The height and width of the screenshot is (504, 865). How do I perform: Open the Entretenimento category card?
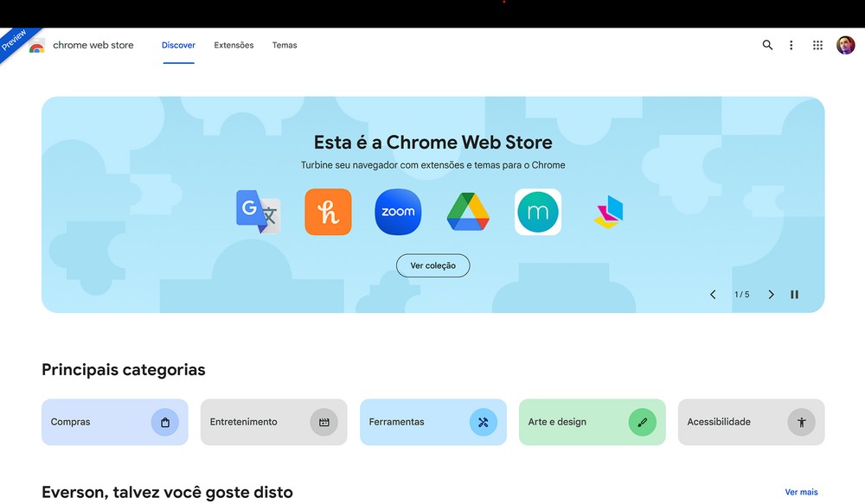[x=273, y=423]
